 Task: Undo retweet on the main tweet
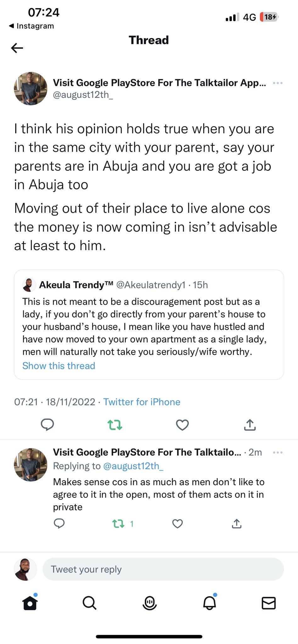point(115,425)
